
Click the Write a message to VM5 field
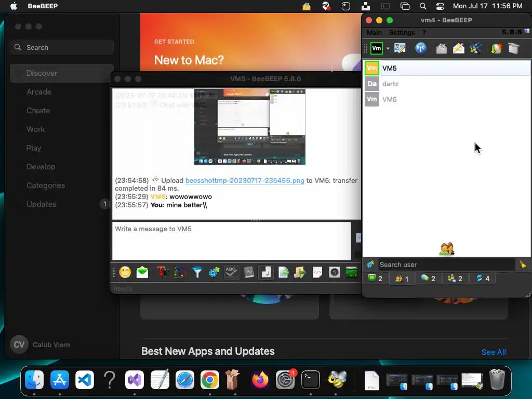tap(232, 241)
